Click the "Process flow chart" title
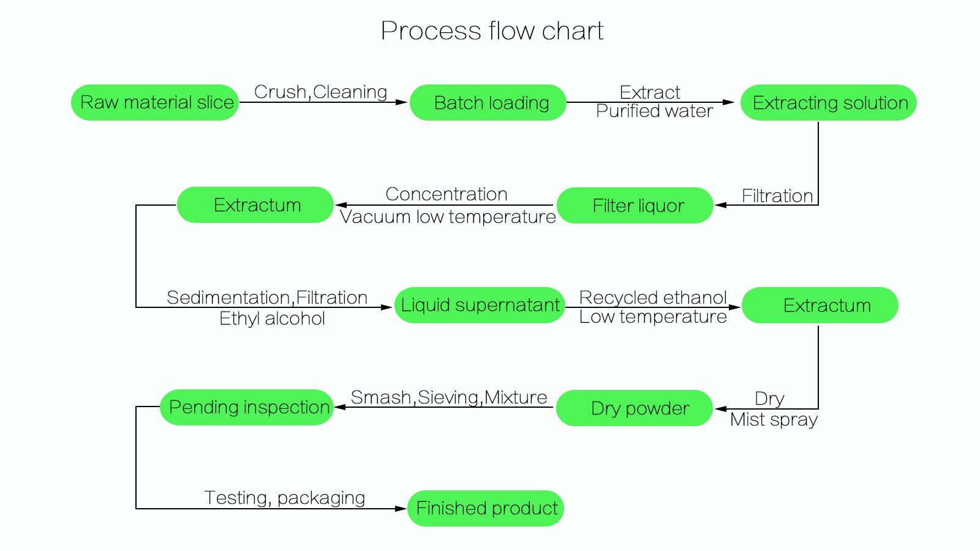980x551 pixels. click(492, 31)
